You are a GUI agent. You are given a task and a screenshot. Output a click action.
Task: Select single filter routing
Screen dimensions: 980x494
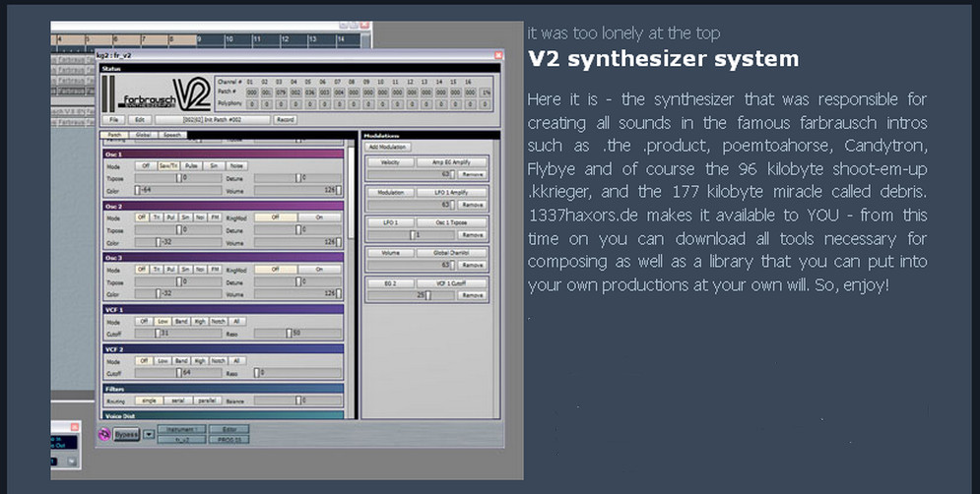(x=149, y=401)
